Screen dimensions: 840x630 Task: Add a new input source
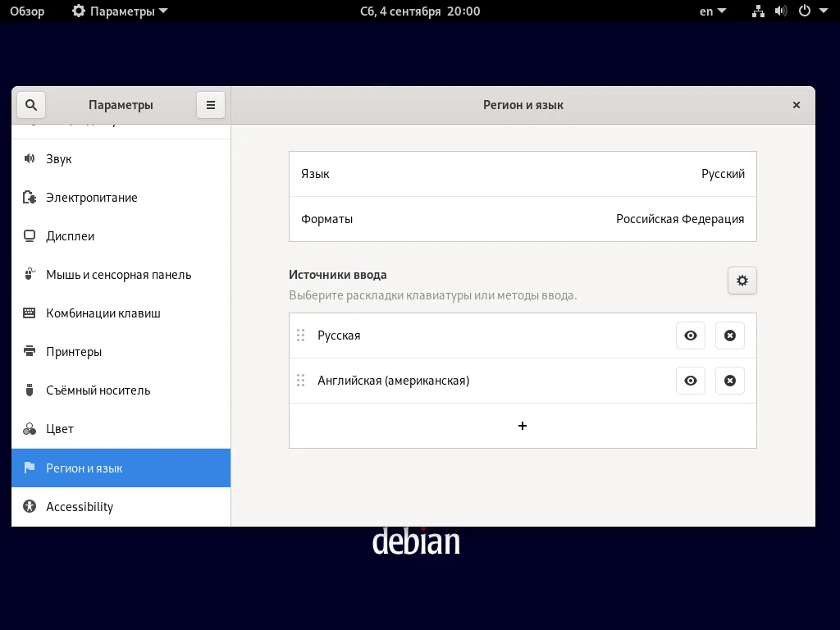tap(523, 426)
